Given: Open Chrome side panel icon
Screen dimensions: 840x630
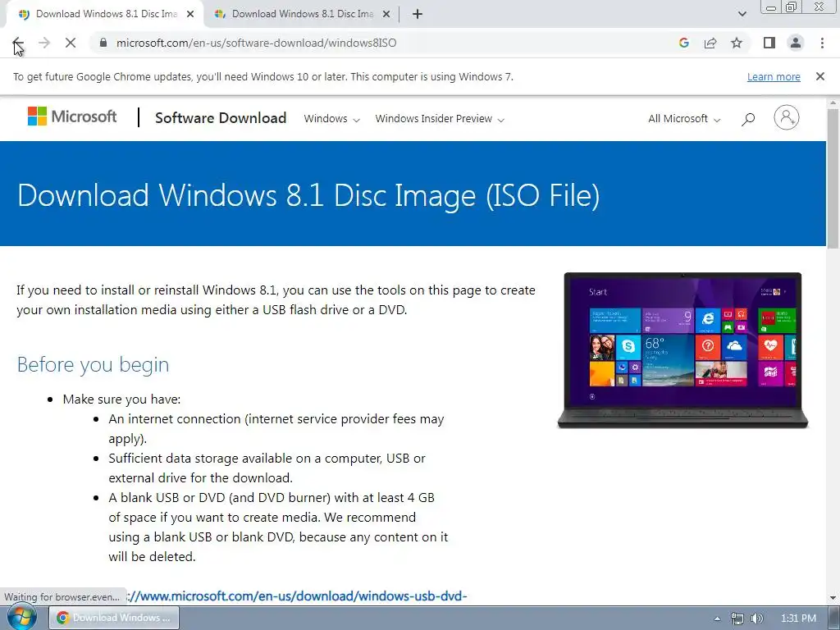Looking at the screenshot, I should point(769,43).
